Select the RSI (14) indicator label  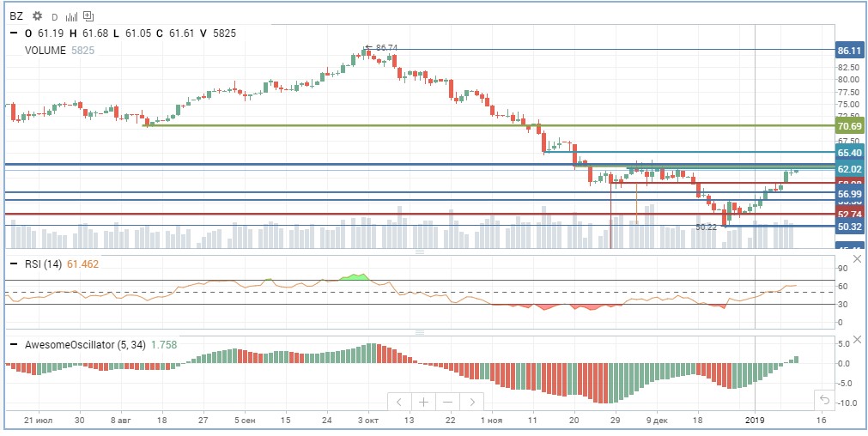pos(44,264)
